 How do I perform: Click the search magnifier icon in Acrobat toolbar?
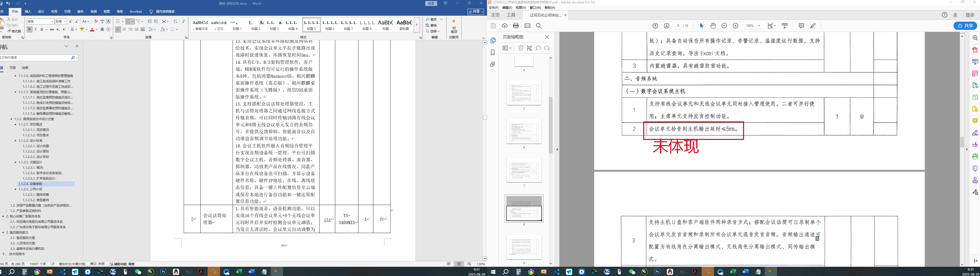tap(539, 25)
